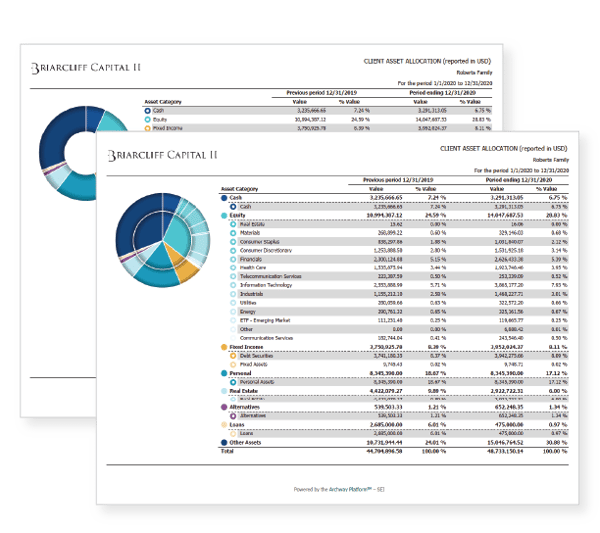
Task: Click the bold Cash category marker in the front report
Action: [224, 198]
